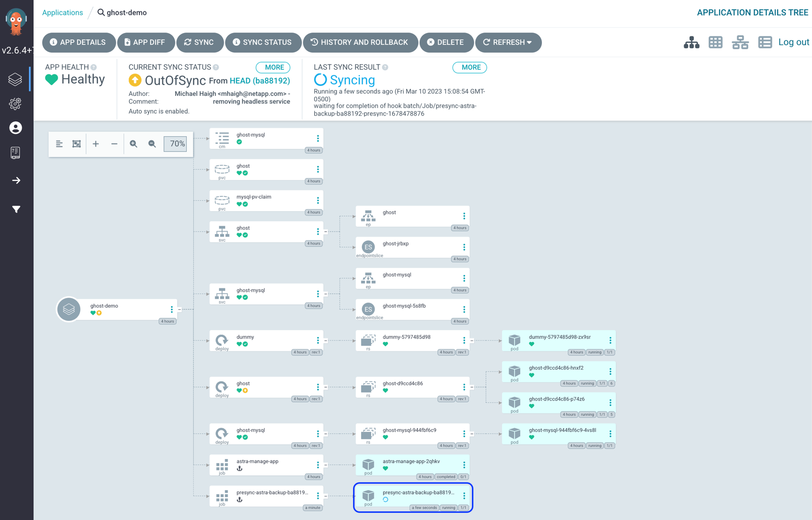Click MORE under Last Sync Result
The image size is (812, 520).
coord(470,67)
